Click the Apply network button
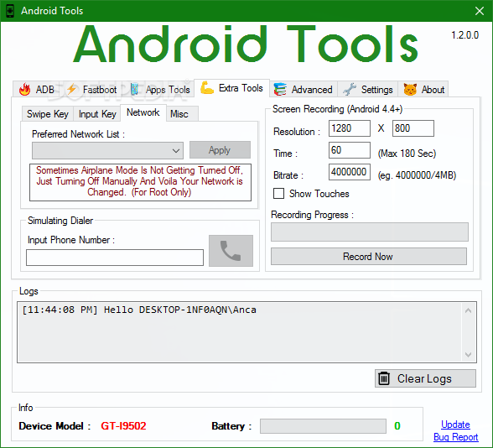Viewport: 493px width, 448px height. click(x=220, y=149)
